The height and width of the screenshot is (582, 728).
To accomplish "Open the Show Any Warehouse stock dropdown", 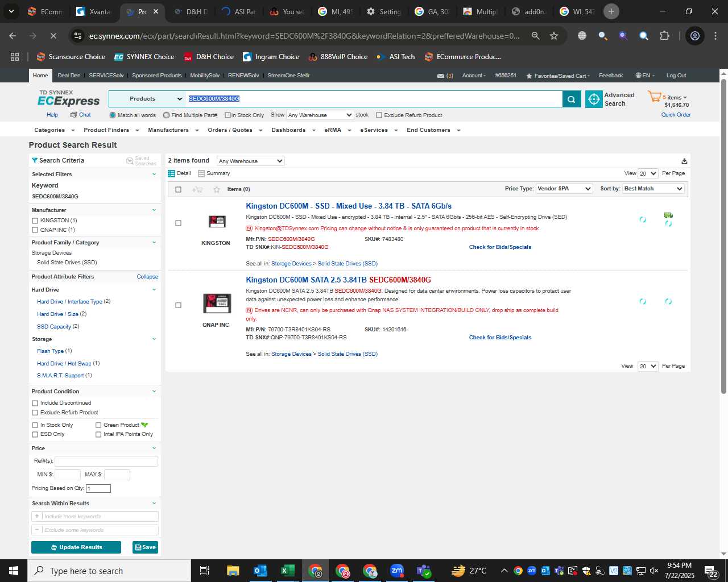I will click(320, 115).
